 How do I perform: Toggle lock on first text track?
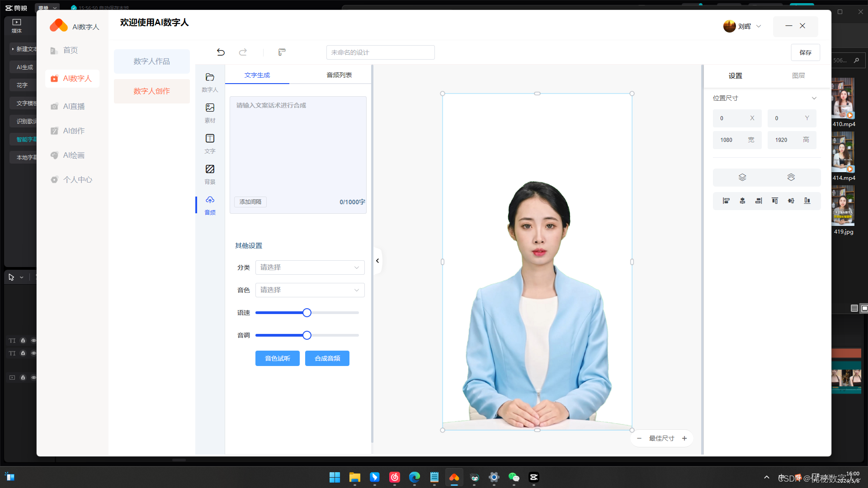pyautogui.click(x=23, y=341)
